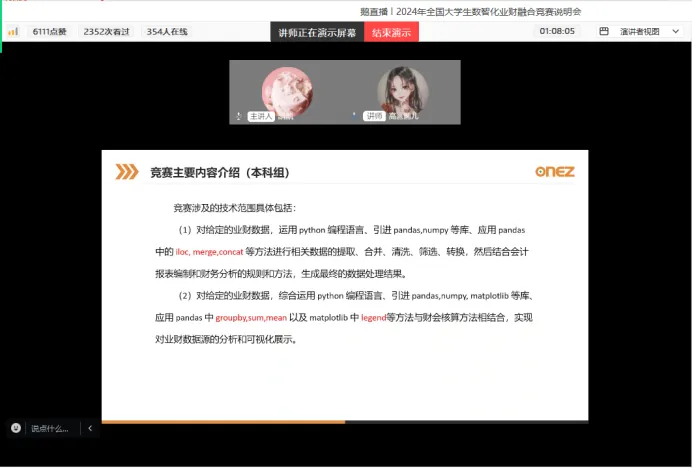Click the red 结束演示 button

[x=391, y=32]
